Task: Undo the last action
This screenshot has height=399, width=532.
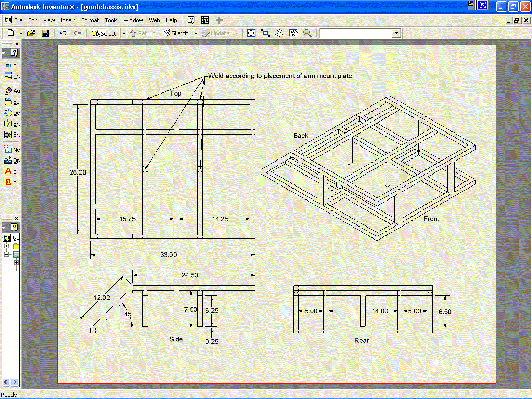Action: [x=63, y=33]
